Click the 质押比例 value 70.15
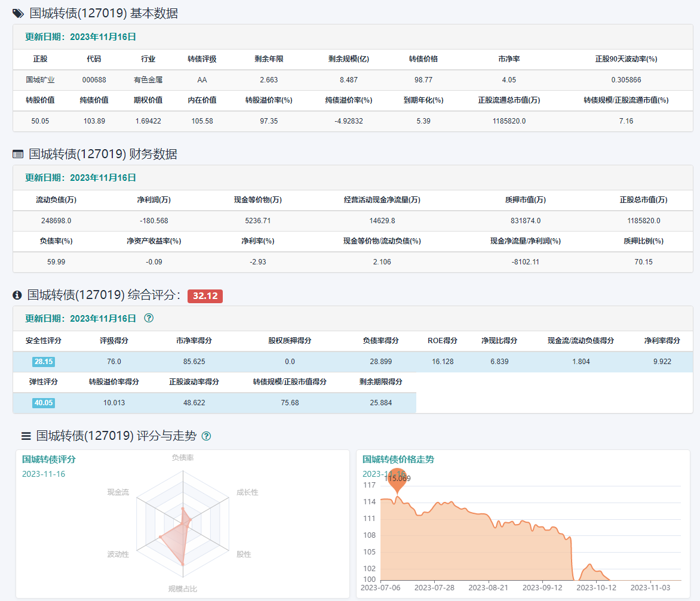Image resolution: width=700 pixels, height=601 pixels. click(643, 261)
